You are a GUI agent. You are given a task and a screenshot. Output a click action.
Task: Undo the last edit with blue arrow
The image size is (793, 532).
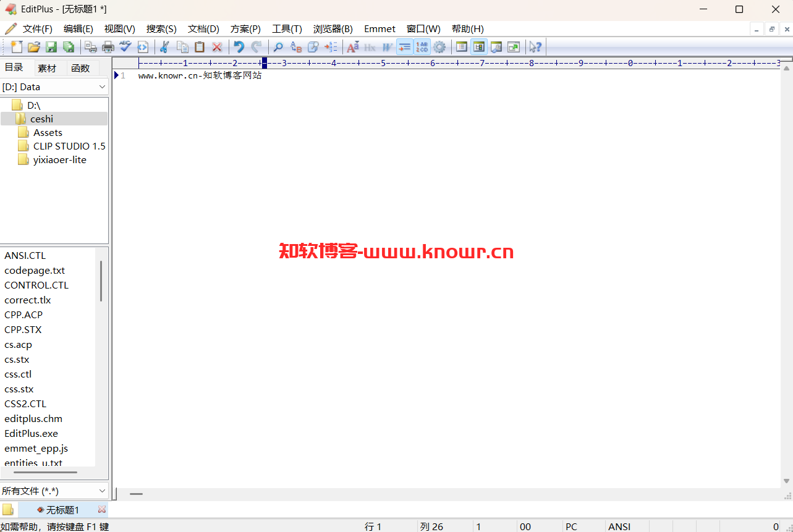coord(239,47)
